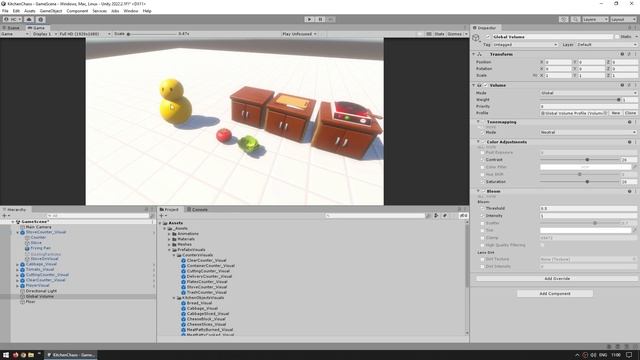Adjust the Game view Scale slider
The height and width of the screenshot is (360, 640).
tap(151, 34)
